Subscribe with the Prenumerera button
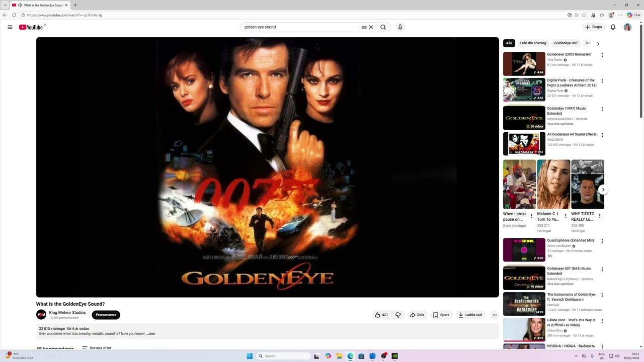 tap(106, 315)
